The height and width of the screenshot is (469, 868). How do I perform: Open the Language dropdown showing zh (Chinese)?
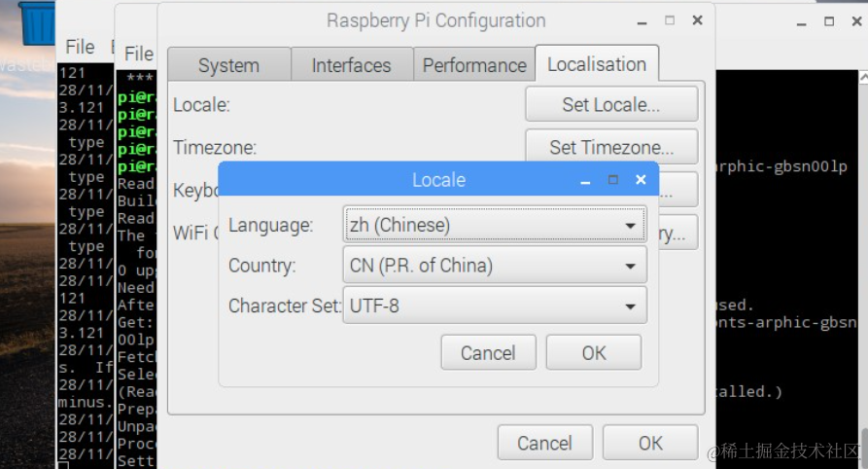pos(495,225)
